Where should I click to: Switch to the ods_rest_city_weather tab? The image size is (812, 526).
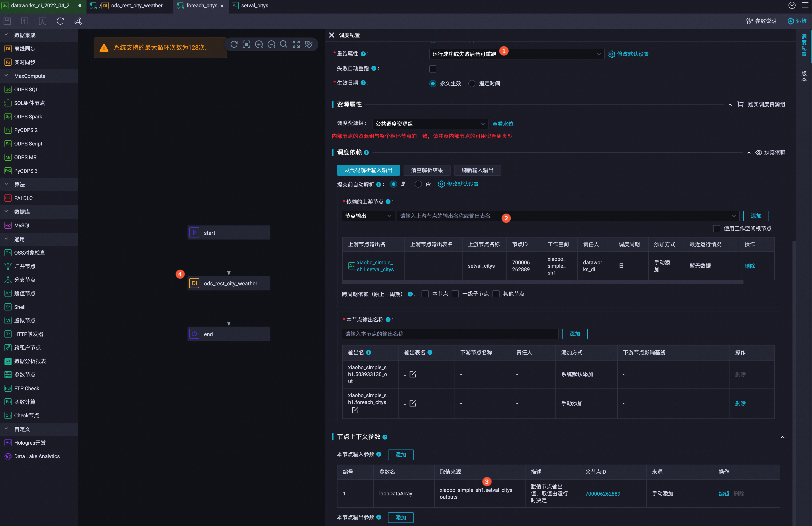[x=136, y=6]
